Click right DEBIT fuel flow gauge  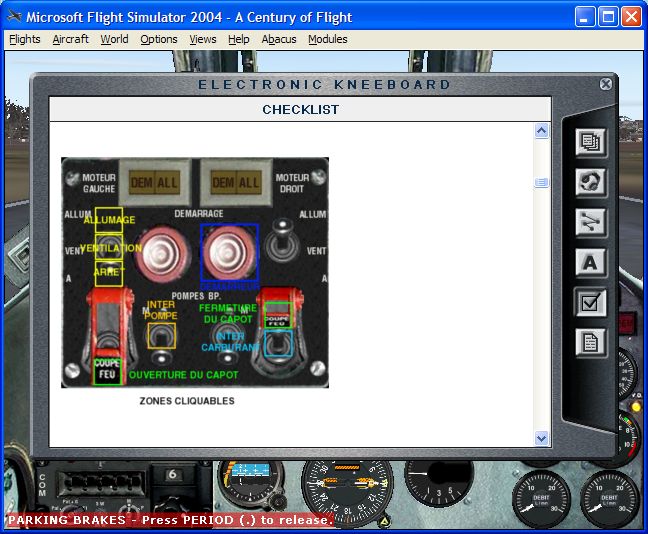[609, 499]
